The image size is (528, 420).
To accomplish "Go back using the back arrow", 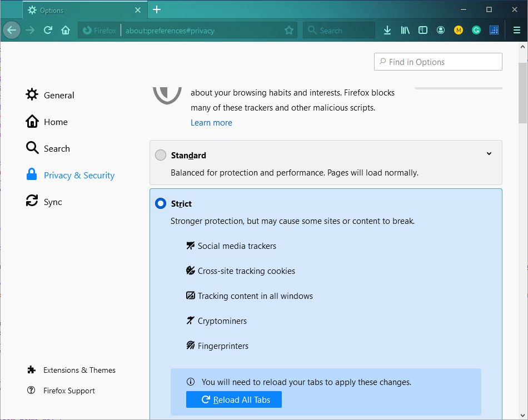I will (12, 31).
